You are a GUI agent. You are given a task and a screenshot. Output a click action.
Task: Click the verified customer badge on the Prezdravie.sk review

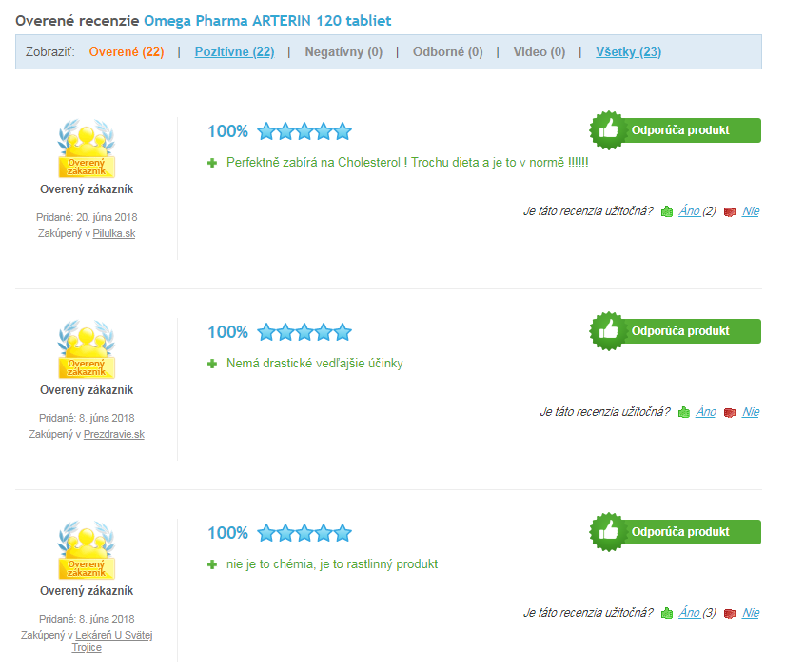point(87,349)
